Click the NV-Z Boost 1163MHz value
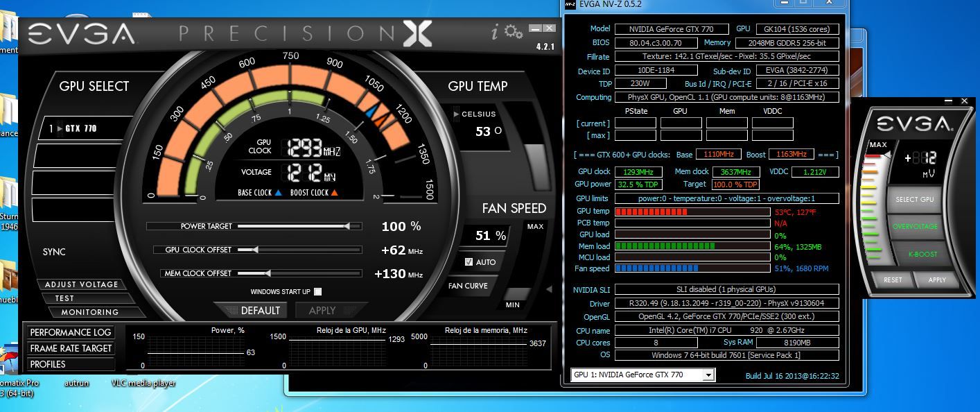The height and width of the screenshot is (412, 980). [x=791, y=154]
